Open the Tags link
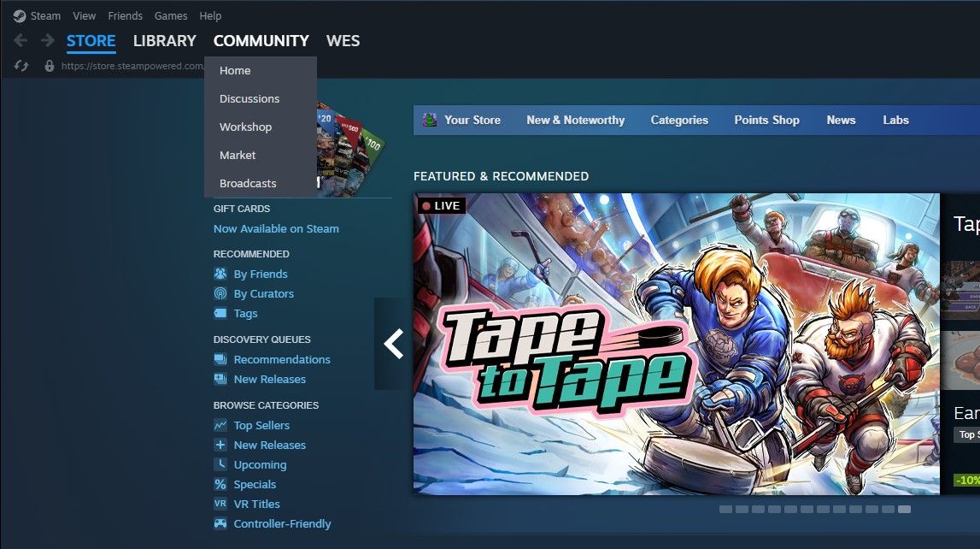980x549 pixels. (245, 313)
